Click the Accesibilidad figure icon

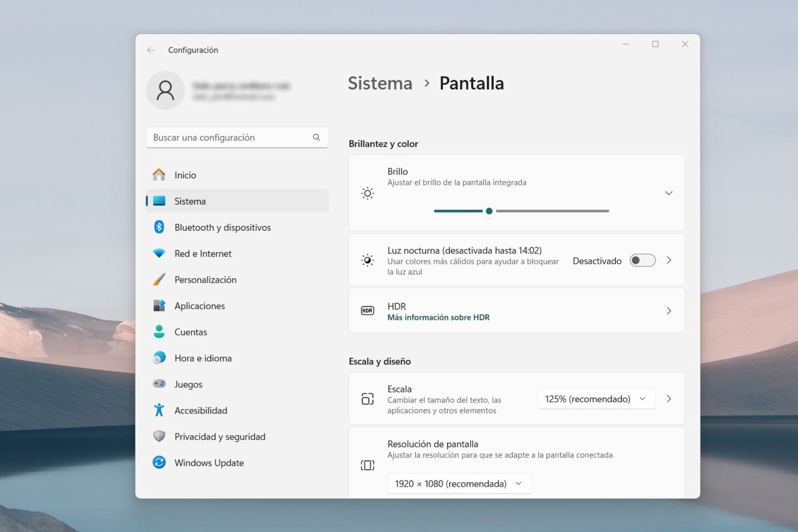pyautogui.click(x=159, y=410)
